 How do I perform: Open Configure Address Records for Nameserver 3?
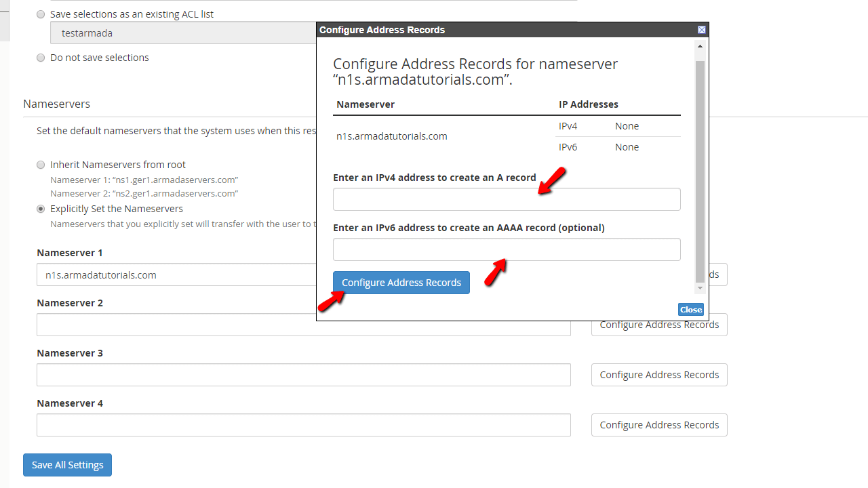pos(659,375)
